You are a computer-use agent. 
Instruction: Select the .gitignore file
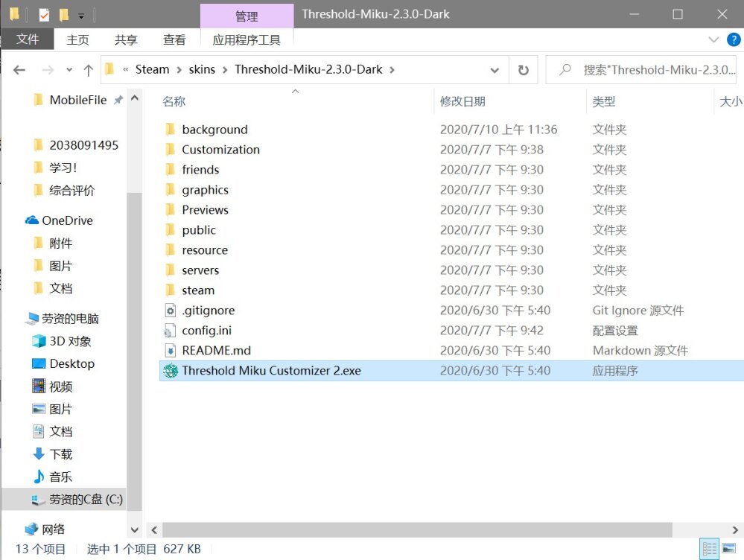tap(208, 311)
